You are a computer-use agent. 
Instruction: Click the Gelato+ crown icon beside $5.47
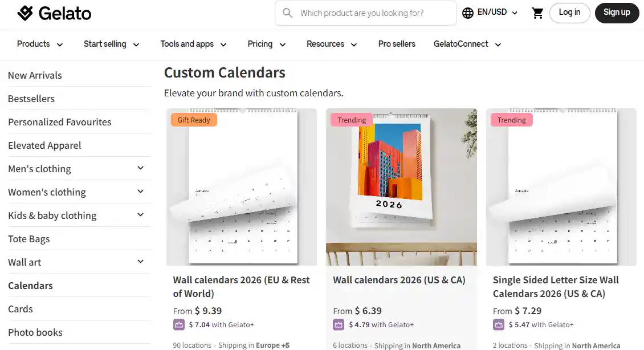[x=499, y=324]
